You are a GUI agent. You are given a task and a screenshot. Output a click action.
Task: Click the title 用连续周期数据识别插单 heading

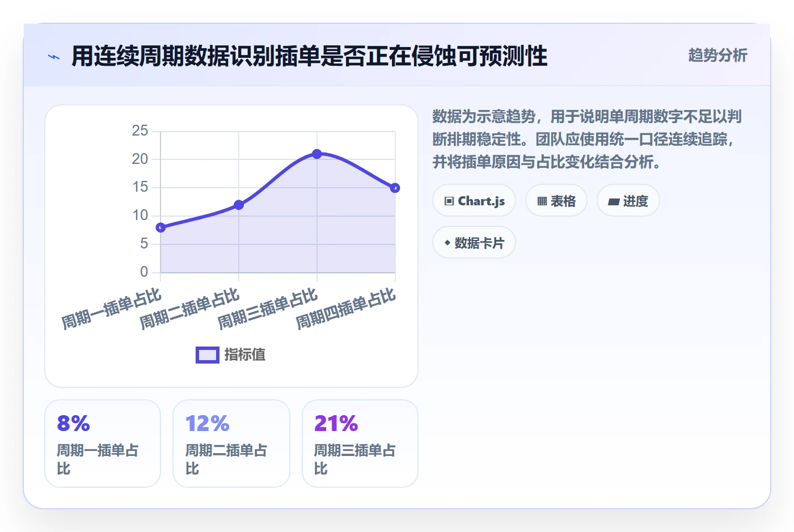[x=309, y=56]
